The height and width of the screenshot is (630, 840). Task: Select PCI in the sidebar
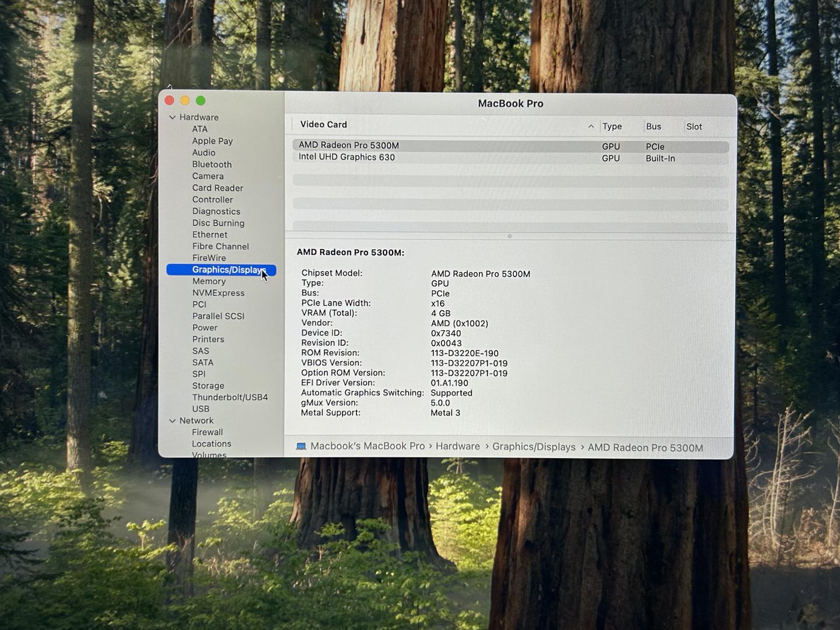tap(199, 304)
